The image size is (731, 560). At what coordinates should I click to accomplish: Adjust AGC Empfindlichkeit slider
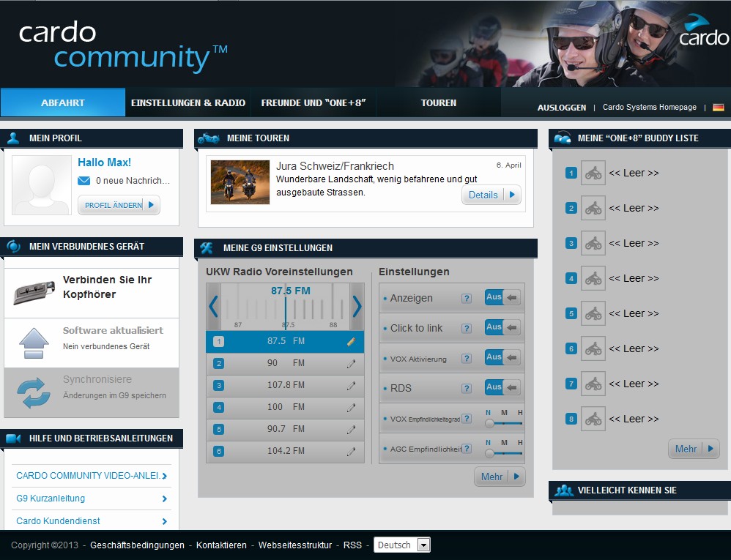pos(503,453)
